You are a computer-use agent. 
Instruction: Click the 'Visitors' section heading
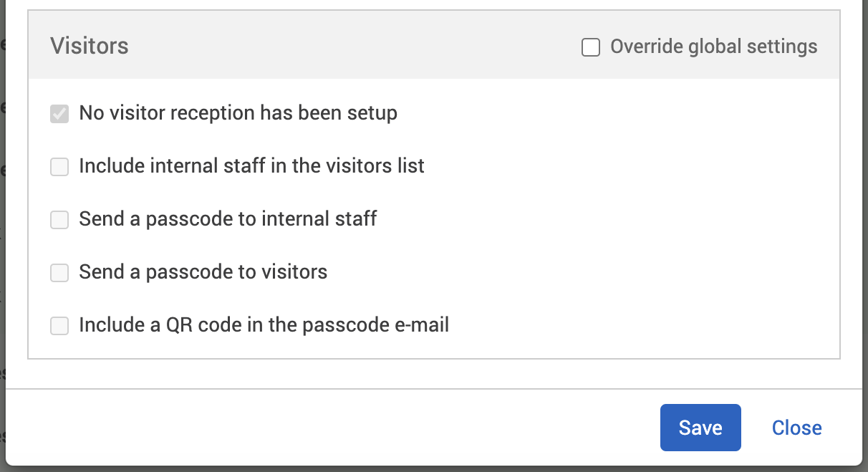tap(90, 47)
